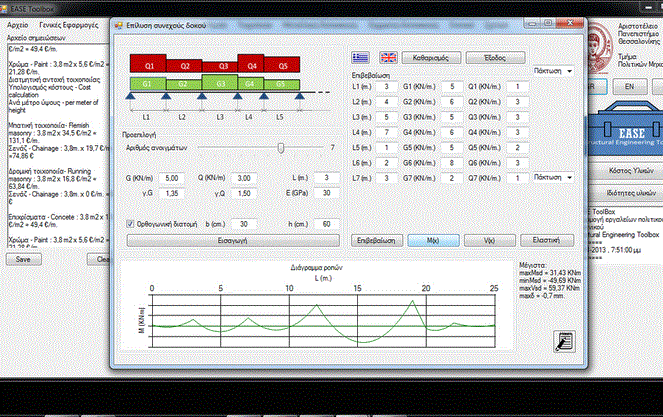Click the Έξοδος exit button
The image size is (663, 417).
tap(495, 58)
